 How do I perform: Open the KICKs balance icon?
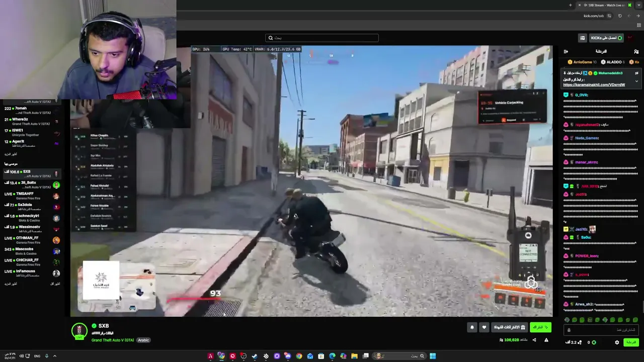coord(594,342)
